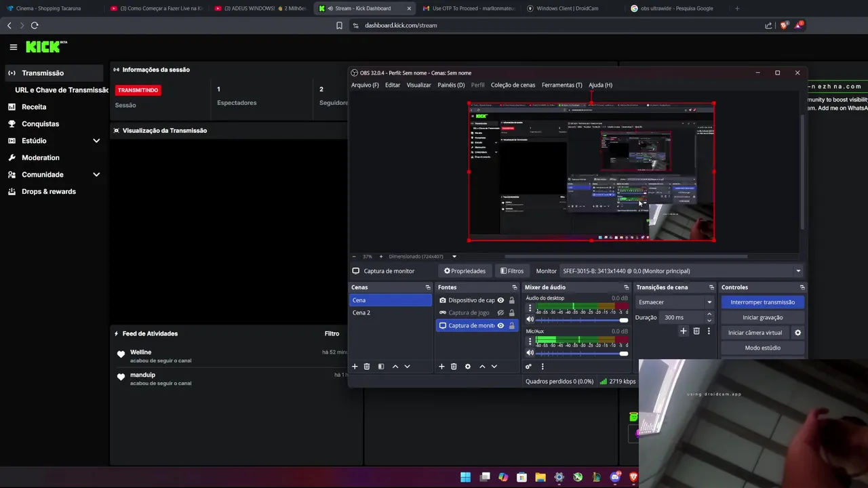
Task: Toggle the lock for Captura de jogo source
Action: (512, 312)
